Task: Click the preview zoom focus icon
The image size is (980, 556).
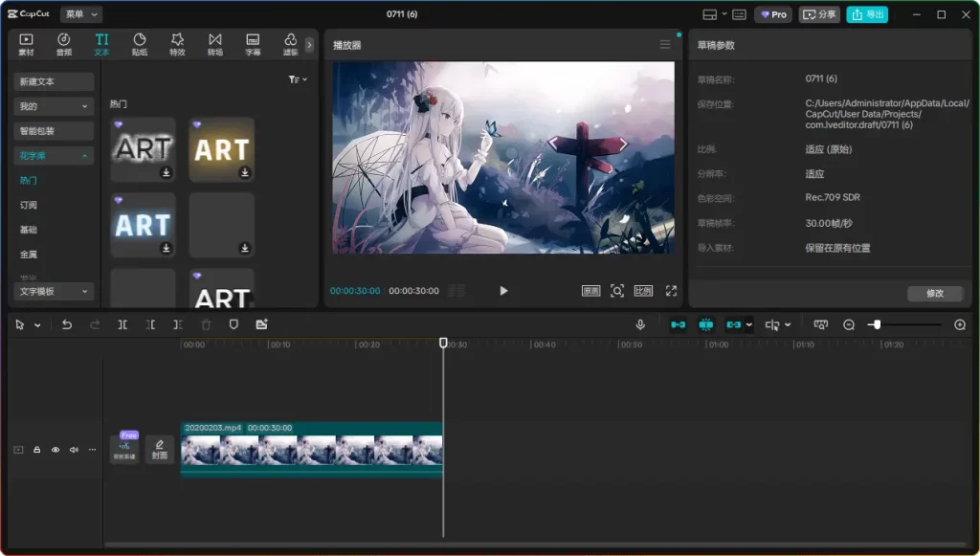Action: coord(617,291)
